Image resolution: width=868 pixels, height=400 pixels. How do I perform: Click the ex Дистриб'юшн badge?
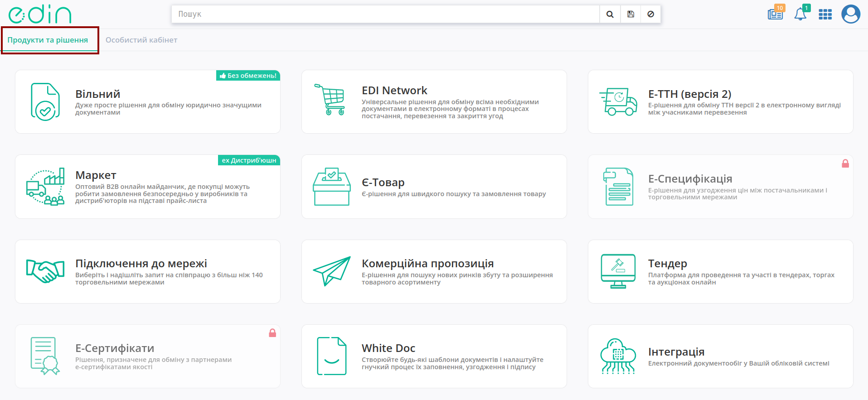click(x=249, y=160)
